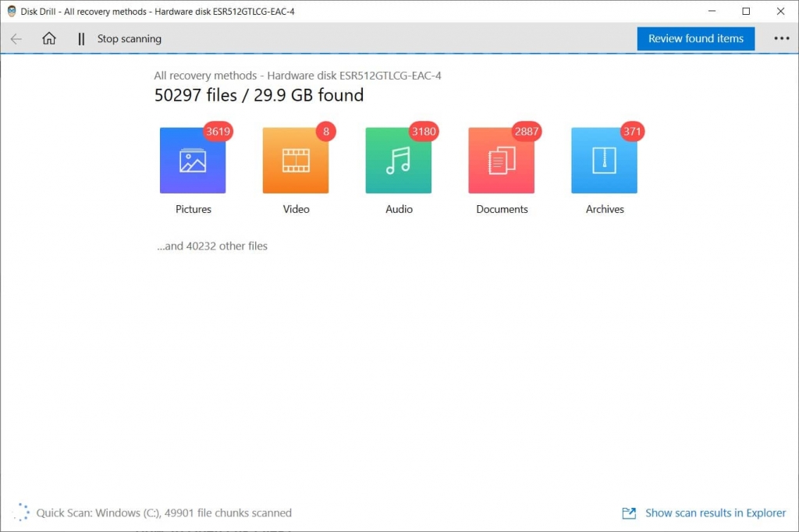The height and width of the screenshot is (532, 799).
Task: Click the 2887 badge on Documents
Action: (527, 131)
